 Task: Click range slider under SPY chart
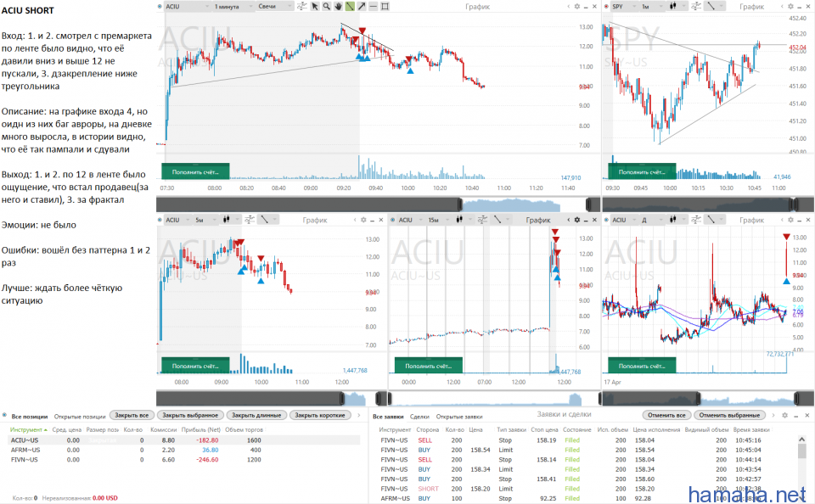click(x=708, y=204)
